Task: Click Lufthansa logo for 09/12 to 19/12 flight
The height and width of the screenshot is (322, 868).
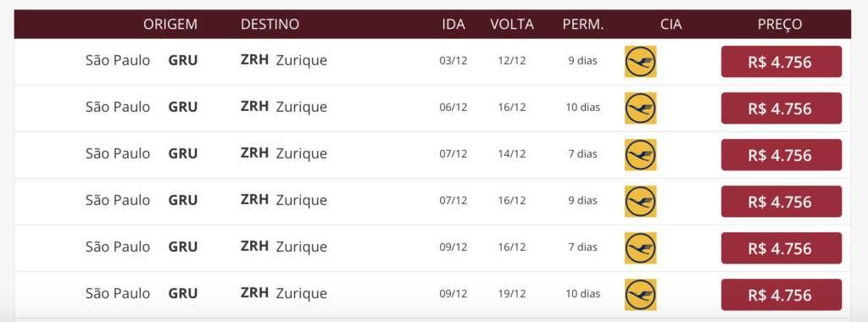Action: pos(641,294)
